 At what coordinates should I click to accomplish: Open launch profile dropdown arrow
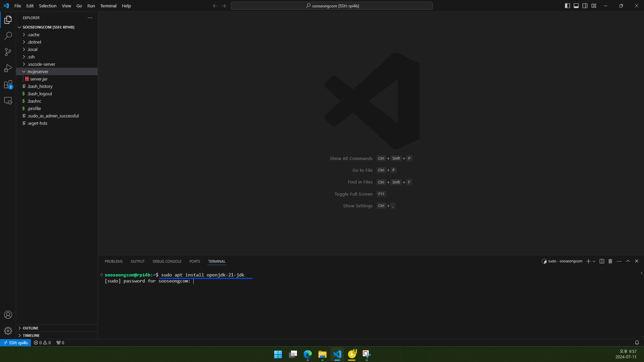[x=594, y=261]
